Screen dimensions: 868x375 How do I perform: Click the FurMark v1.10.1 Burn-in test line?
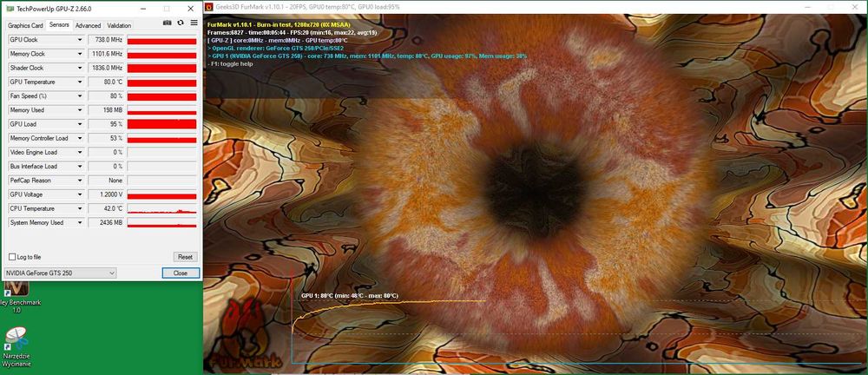click(x=279, y=25)
